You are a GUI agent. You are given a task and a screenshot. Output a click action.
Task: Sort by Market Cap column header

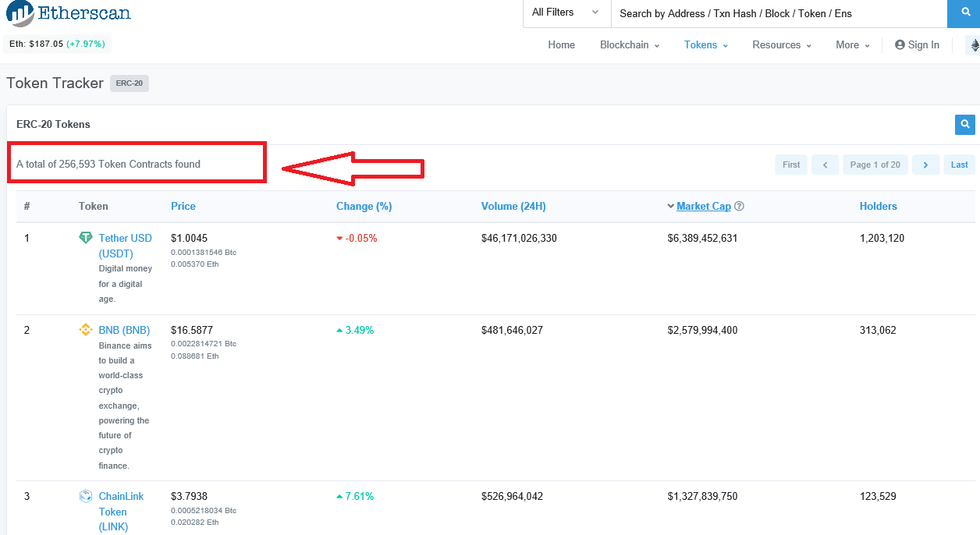(704, 207)
